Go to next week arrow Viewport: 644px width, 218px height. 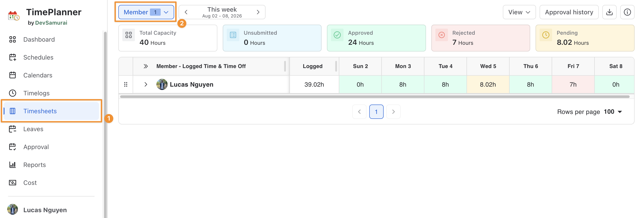258,12
